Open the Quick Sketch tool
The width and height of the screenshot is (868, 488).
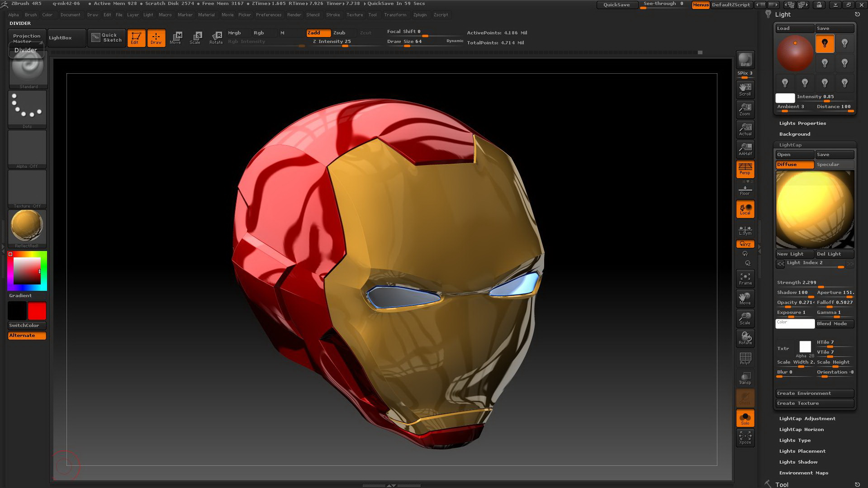pos(107,38)
